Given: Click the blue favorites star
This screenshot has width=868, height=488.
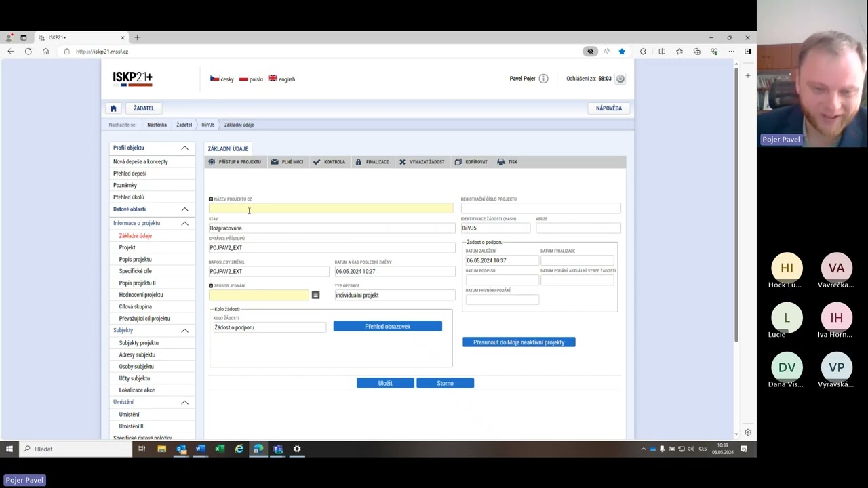Looking at the screenshot, I should click(622, 52).
